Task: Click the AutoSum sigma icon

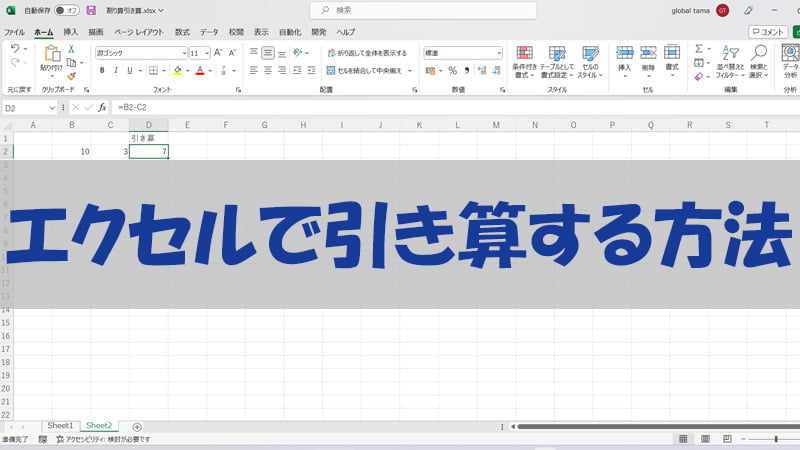Action: tap(698, 48)
